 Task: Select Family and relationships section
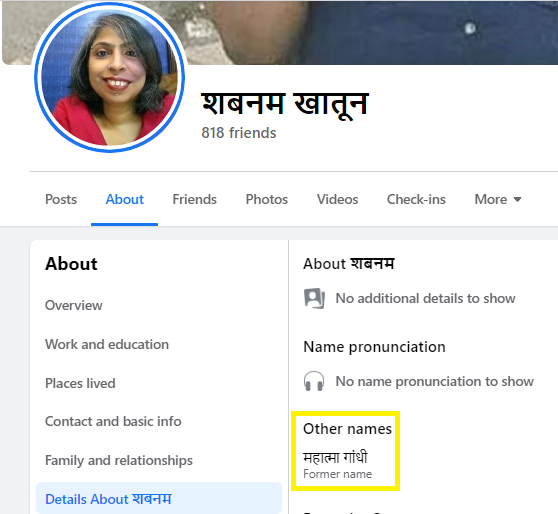[x=119, y=460]
